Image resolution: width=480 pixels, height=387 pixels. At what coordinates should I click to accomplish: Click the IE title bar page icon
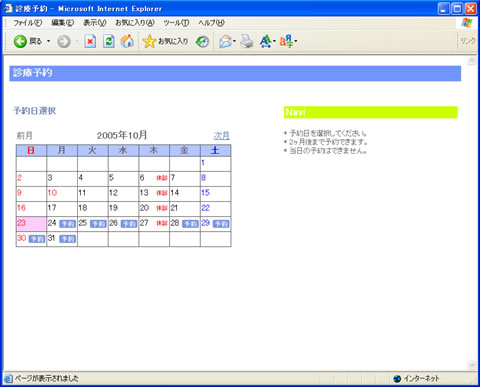(8, 8)
